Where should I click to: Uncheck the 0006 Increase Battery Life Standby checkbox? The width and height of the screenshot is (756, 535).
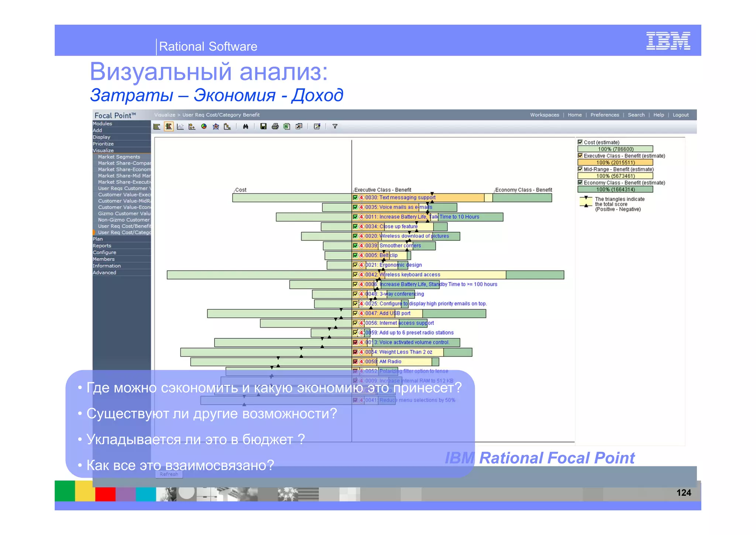coord(355,284)
